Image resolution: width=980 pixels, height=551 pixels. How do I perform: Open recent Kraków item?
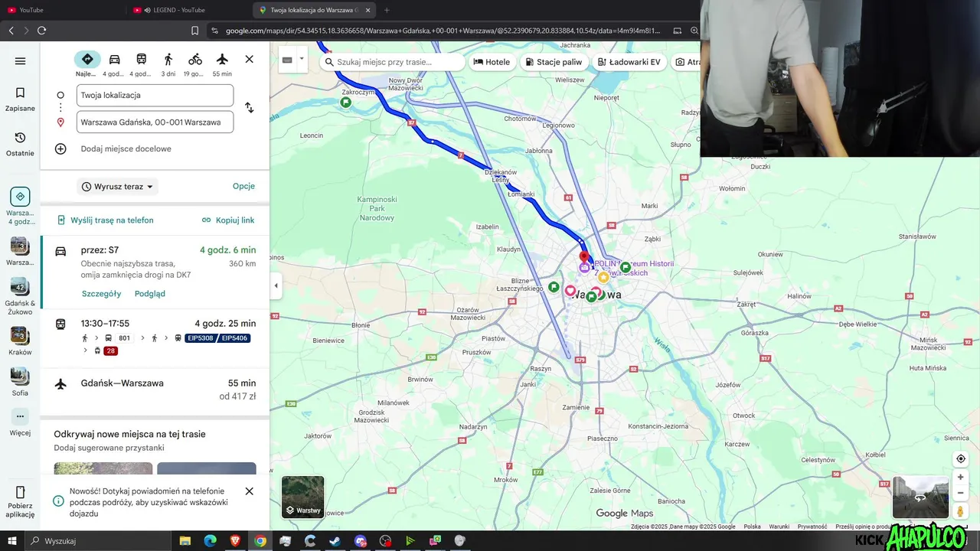point(20,341)
